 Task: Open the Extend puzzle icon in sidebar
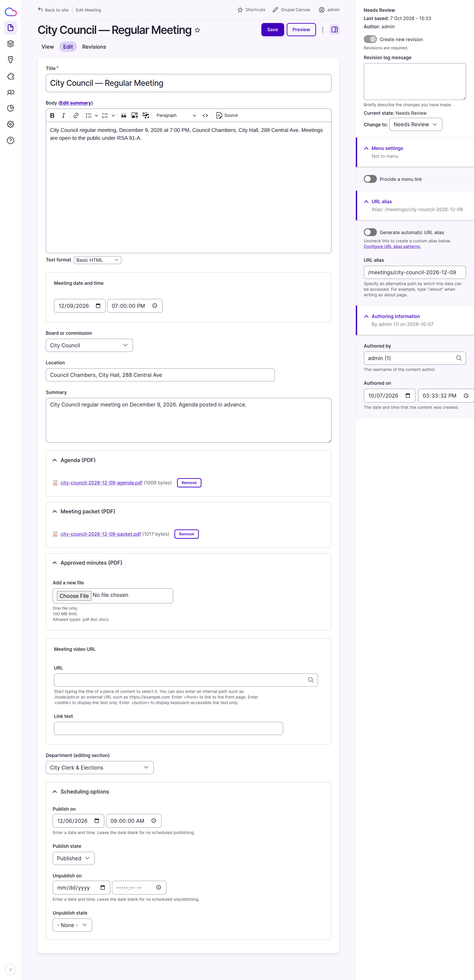[11, 76]
